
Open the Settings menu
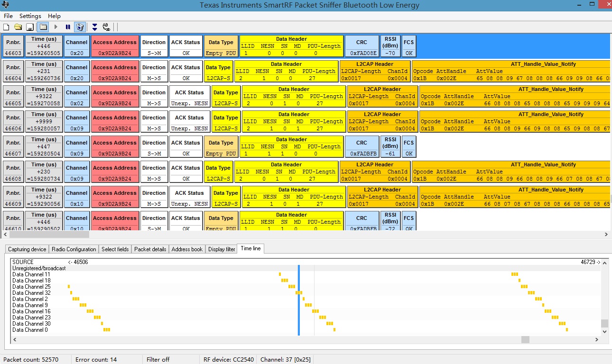pyautogui.click(x=30, y=16)
